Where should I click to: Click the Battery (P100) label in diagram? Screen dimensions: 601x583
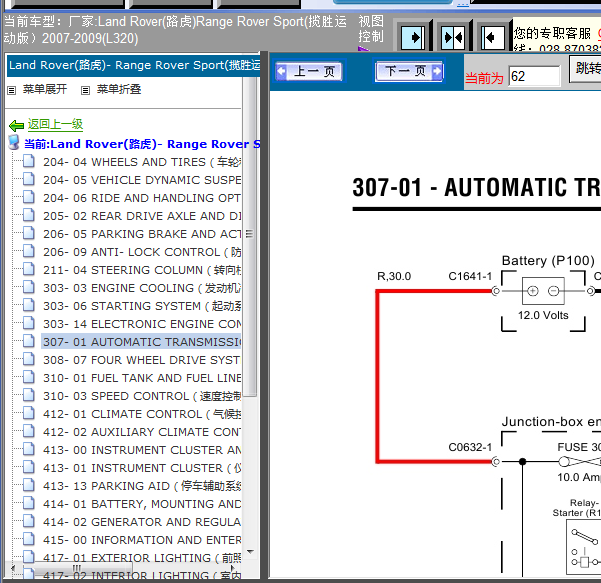(548, 261)
